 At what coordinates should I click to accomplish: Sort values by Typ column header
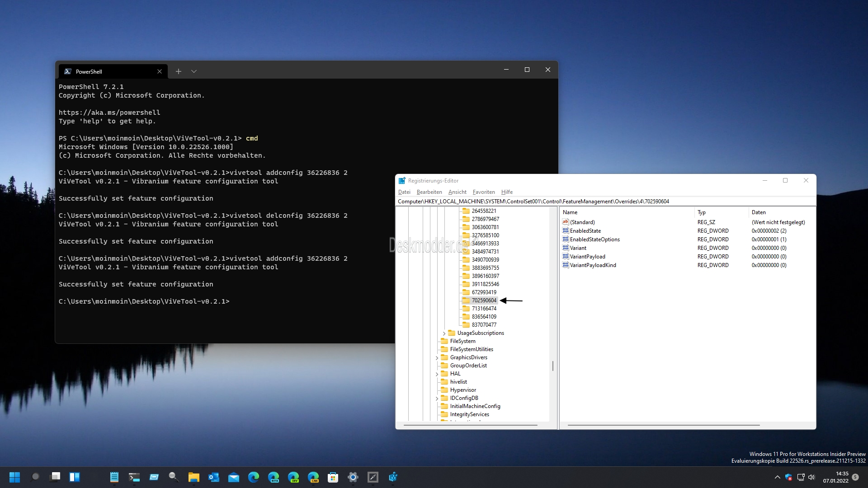722,212
